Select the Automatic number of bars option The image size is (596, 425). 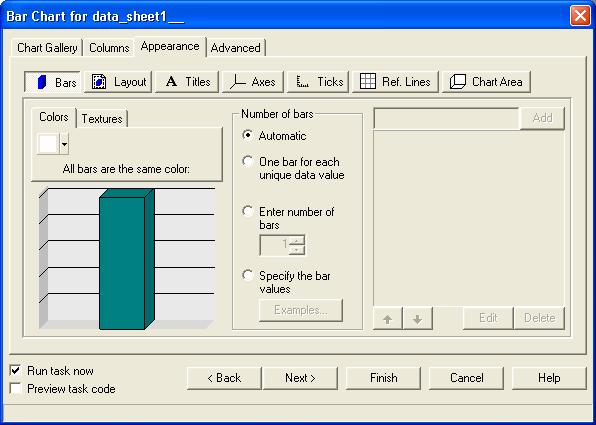[248, 135]
